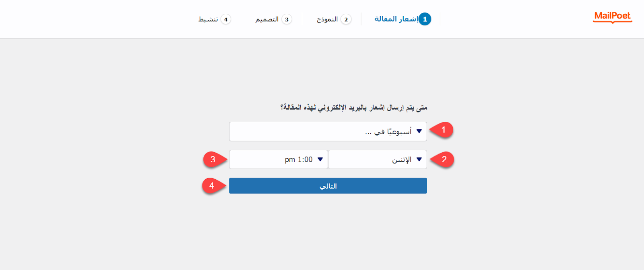Click the arrow beside "الإثنين" day selector
Image resolution: width=644 pixels, height=270 pixels.
coord(419,160)
